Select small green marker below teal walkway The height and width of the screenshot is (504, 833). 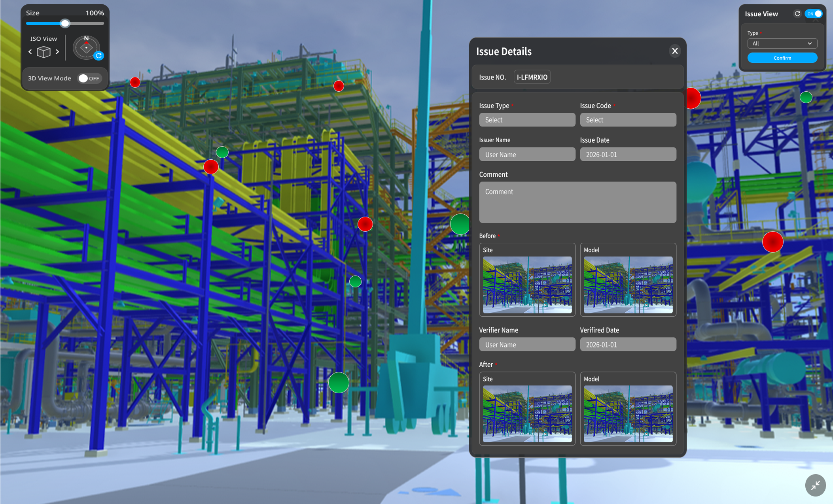355,281
